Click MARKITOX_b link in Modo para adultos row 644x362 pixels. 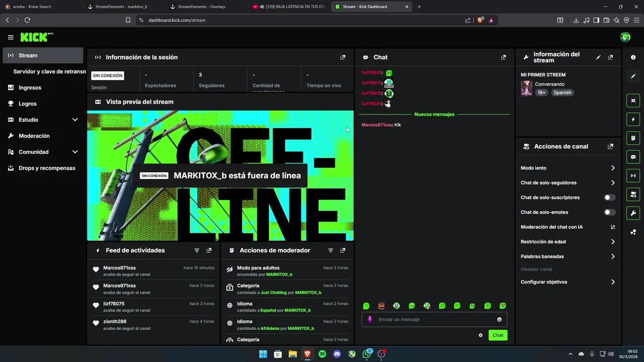[x=279, y=275]
